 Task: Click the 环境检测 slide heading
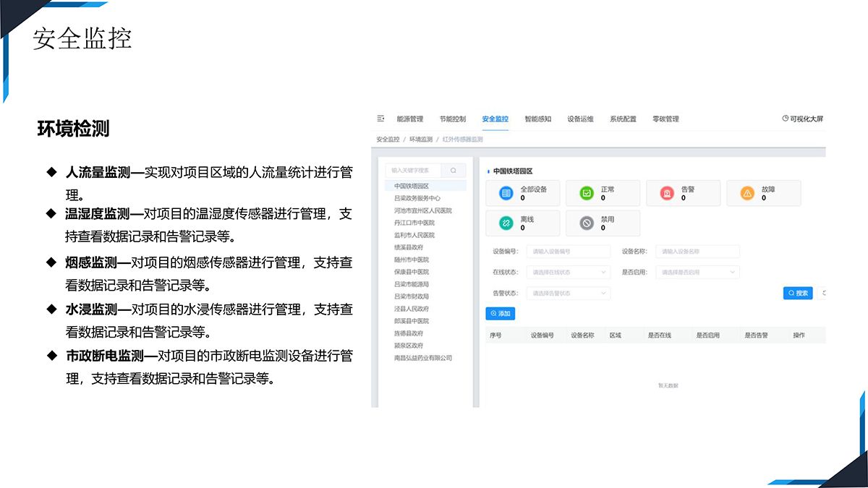coord(73,129)
